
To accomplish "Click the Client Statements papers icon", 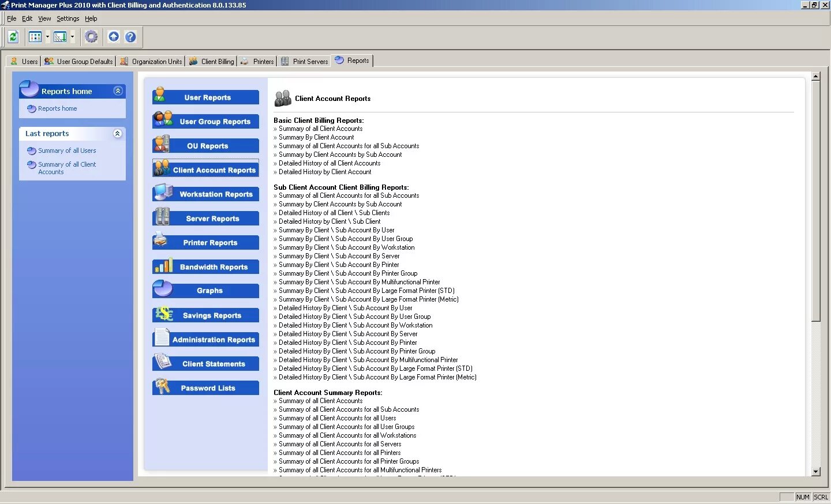I will click(x=163, y=362).
